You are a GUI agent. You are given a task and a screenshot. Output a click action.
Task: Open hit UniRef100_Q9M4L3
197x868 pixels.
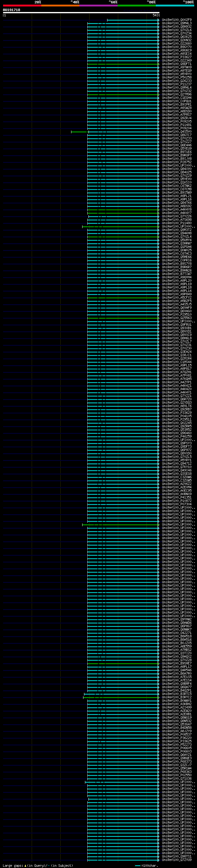[177, 23]
